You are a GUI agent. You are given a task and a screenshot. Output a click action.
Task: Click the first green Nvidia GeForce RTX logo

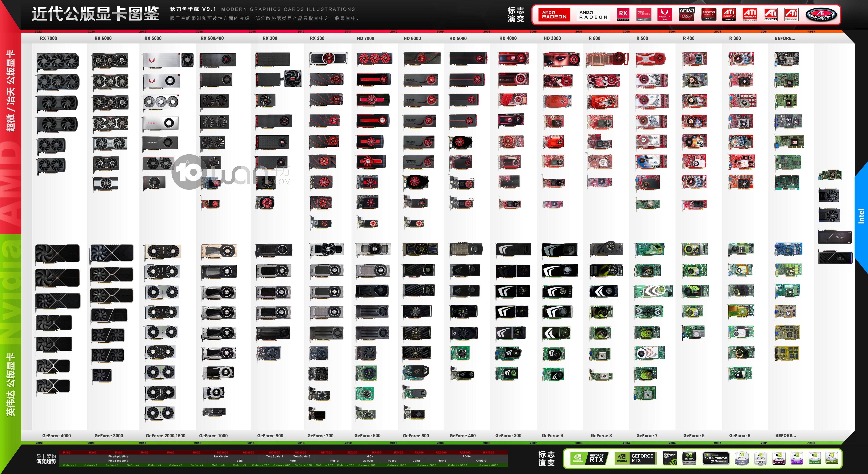pos(590,459)
